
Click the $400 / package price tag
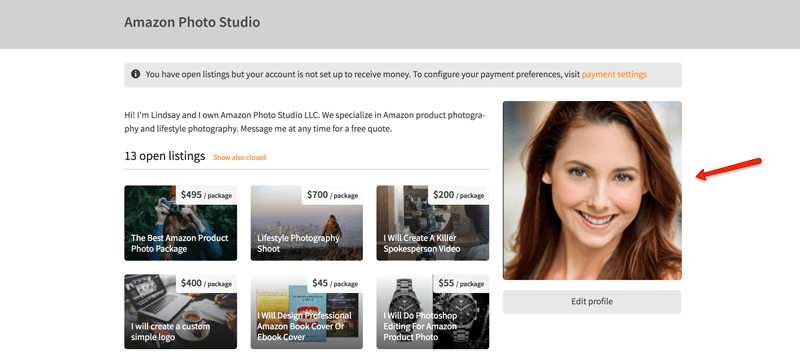(206, 283)
